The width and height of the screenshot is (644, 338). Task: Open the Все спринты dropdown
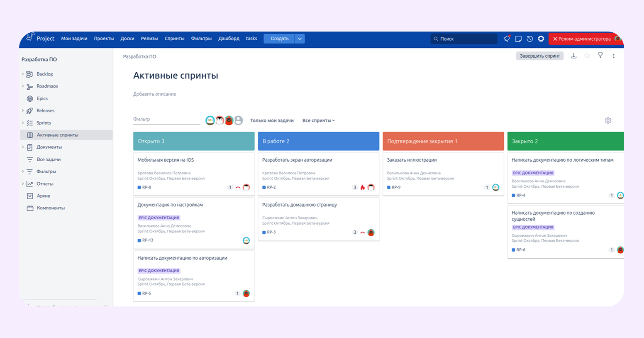(x=318, y=120)
